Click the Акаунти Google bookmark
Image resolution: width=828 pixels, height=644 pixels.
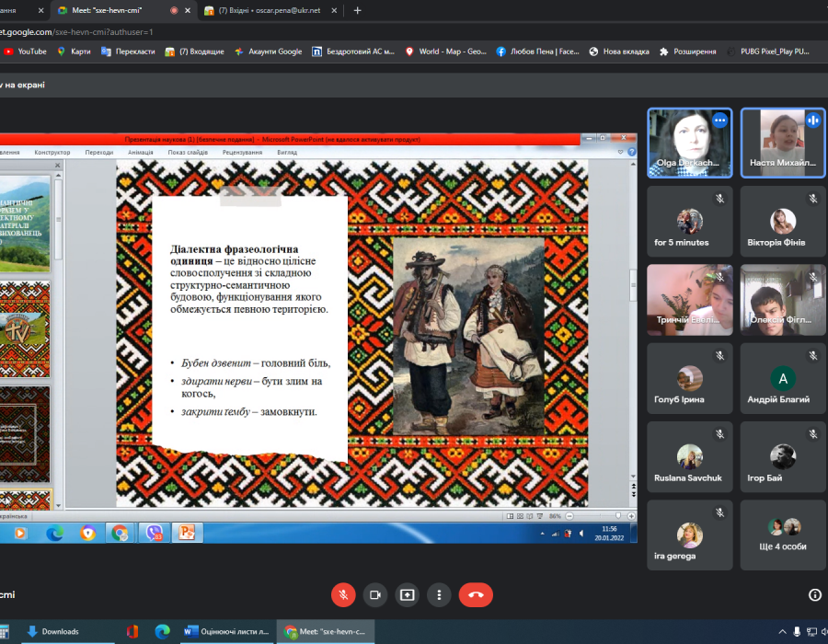coord(268,52)
